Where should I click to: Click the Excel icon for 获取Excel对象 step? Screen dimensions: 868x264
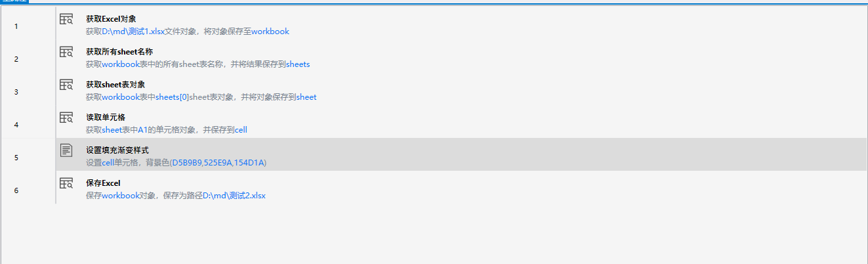(66, 20)
